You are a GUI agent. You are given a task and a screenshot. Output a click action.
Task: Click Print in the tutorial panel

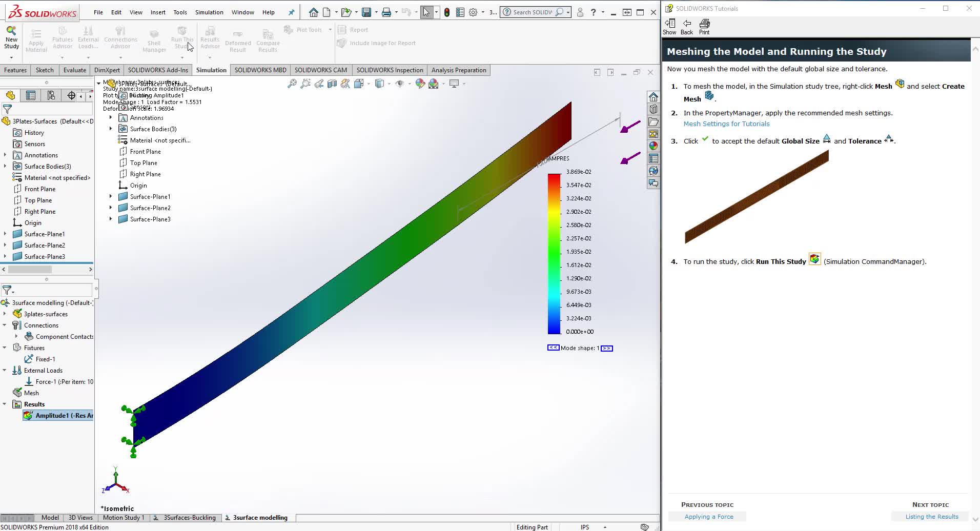[704, 26]
